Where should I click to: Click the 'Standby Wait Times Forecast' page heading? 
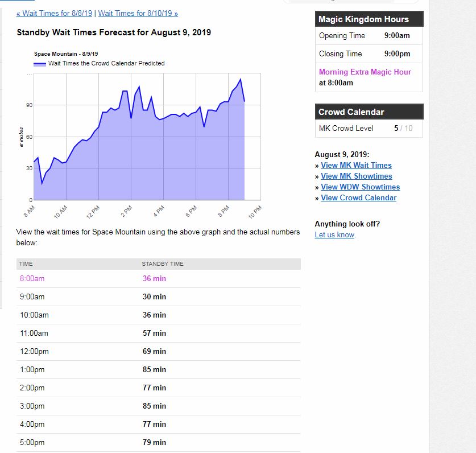[114, 32]
